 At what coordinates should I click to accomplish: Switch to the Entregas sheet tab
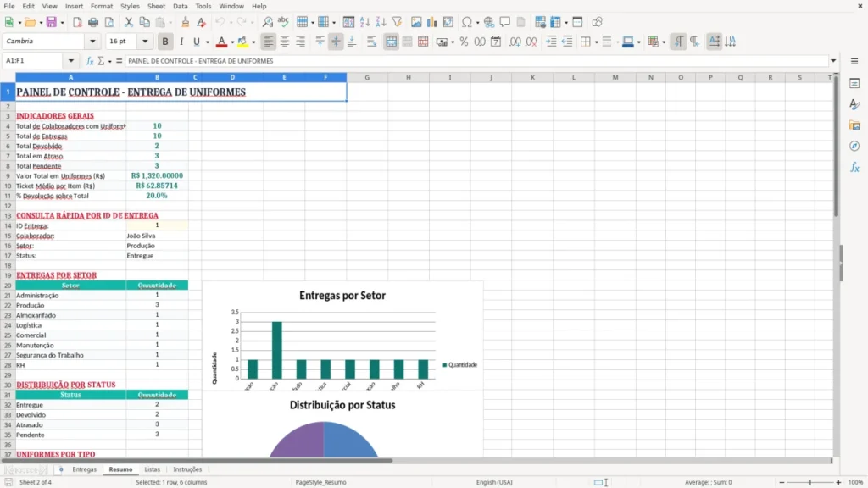click(84, 469)
